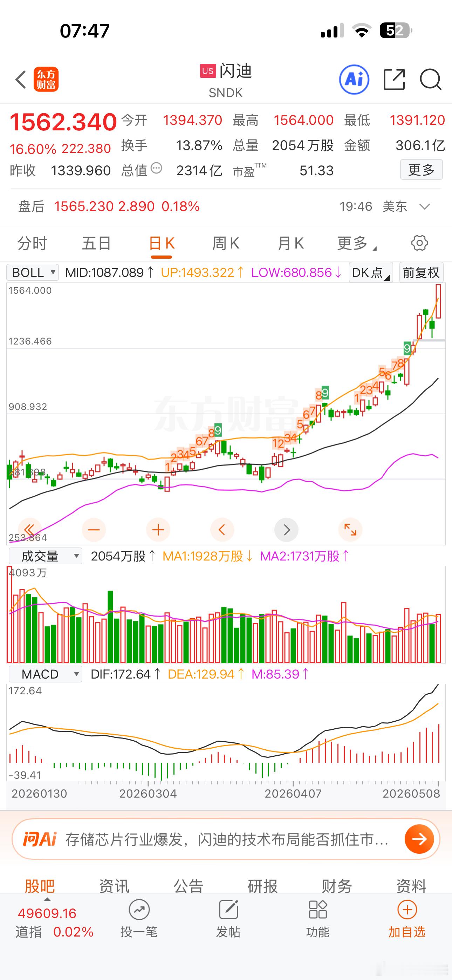Open 更多 chart period dropdown
This screenshot has width=452, height=980.
click(356, 243)
